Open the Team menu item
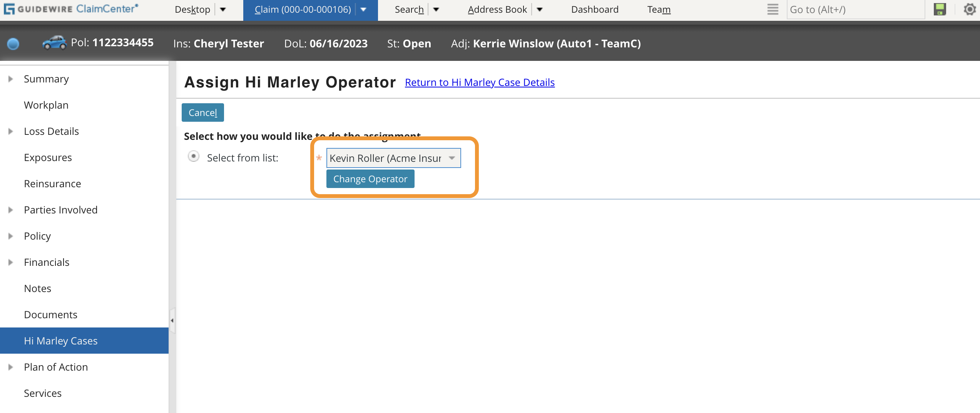 coord(659,9)
